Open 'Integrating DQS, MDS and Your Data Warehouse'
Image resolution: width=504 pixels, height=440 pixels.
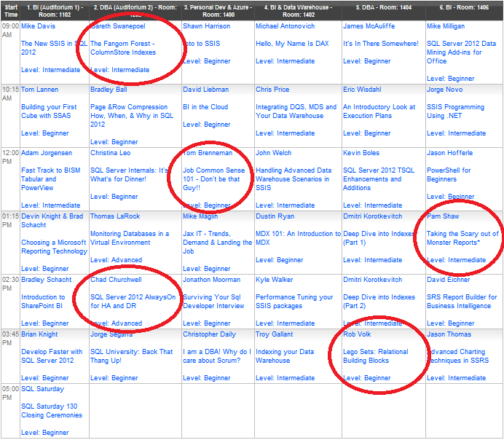point(296,111)
